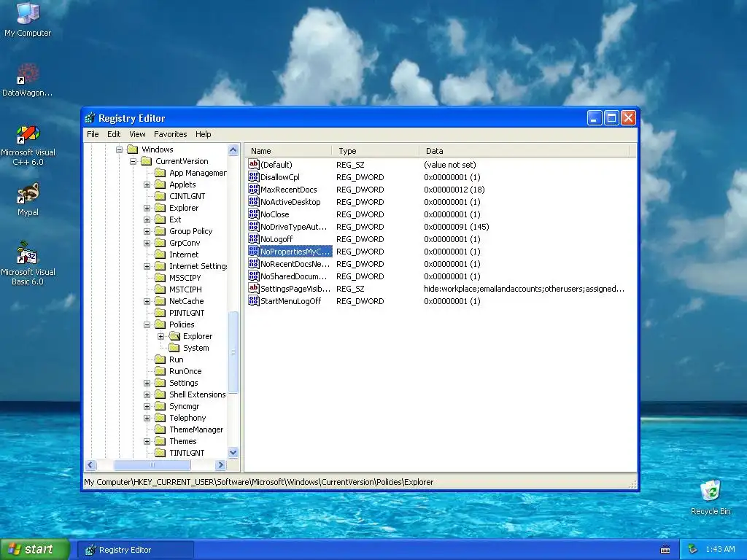Click the NoLogoff DWORD icon

coord(253,238)
